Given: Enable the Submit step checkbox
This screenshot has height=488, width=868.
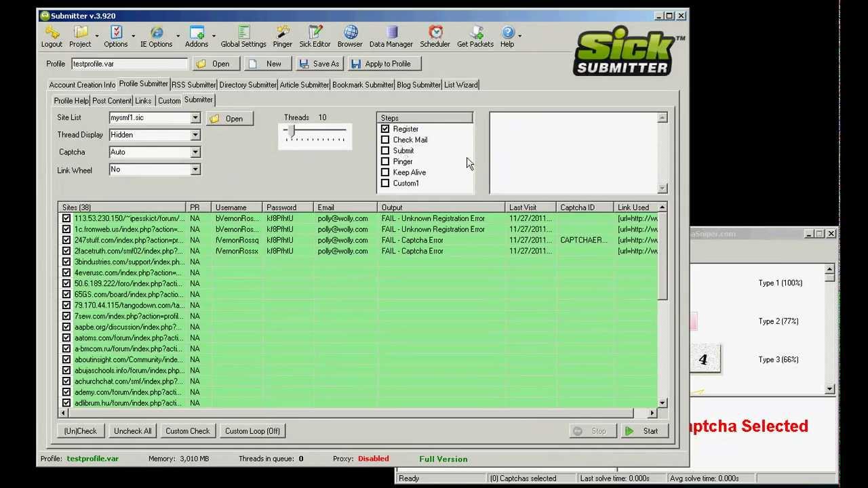Looking at the screenshot, I should click(385, 150).
